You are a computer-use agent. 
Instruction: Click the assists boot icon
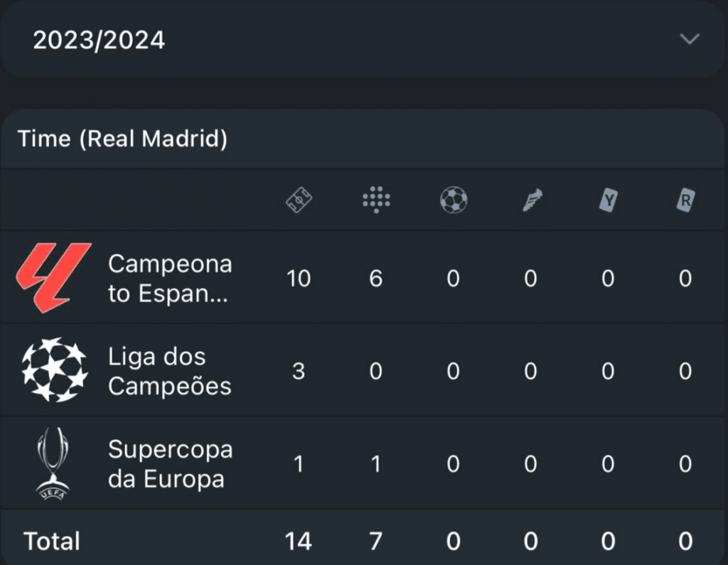click(530, 201)
